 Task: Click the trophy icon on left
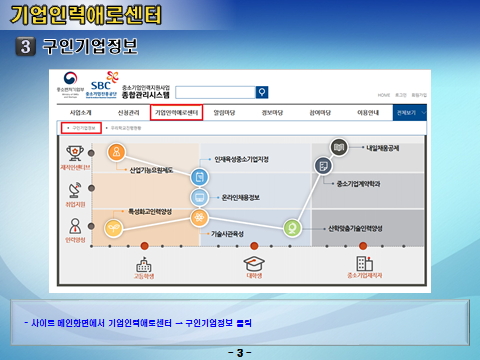pos(75,153)
